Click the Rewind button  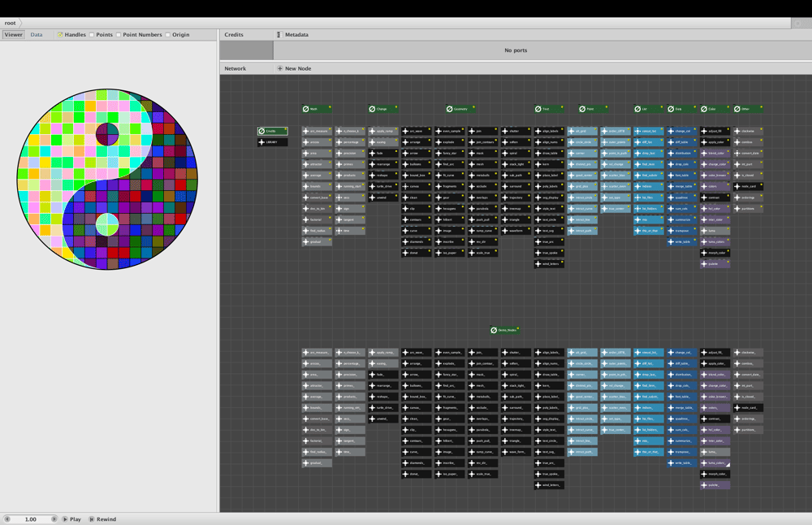click(x=102, y=518)
